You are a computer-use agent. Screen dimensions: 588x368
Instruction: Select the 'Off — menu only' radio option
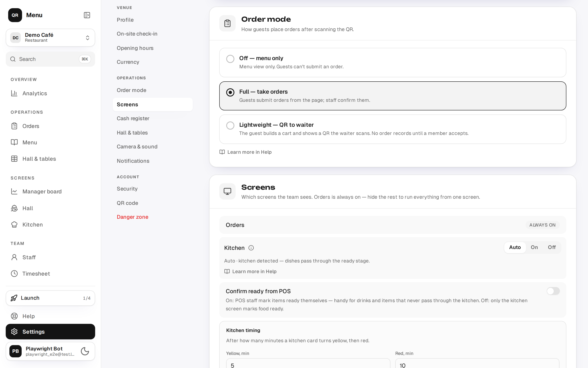(x=393, y=63)
